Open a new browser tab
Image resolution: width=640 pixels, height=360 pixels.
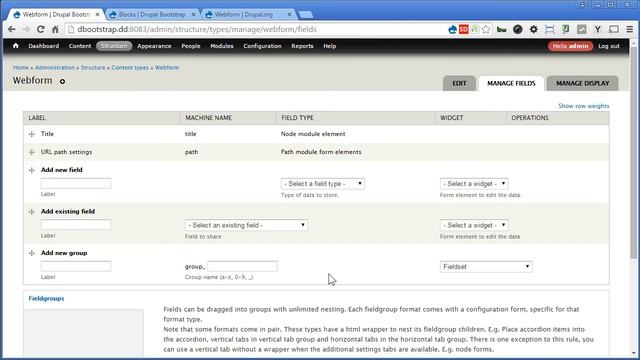click(306, 15)
